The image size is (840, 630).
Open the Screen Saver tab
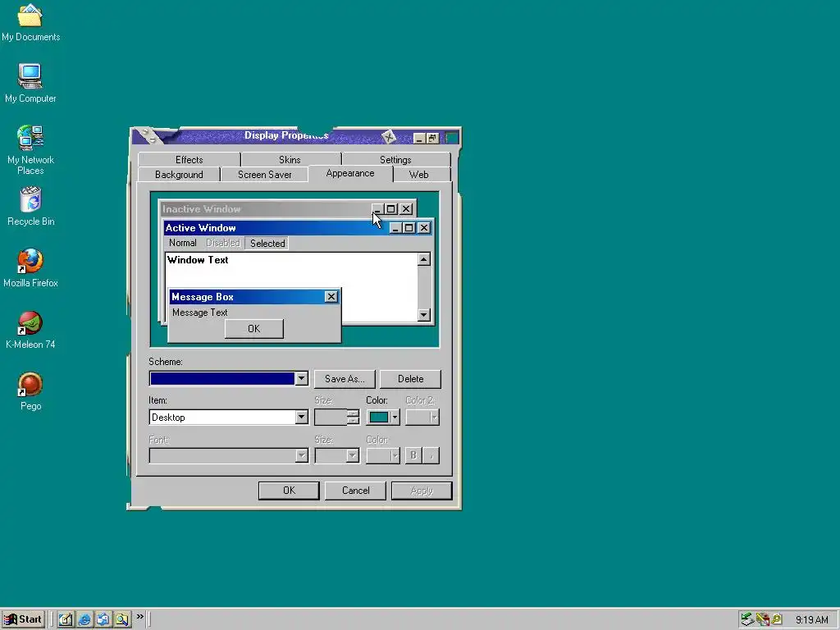tap(265, 175)
